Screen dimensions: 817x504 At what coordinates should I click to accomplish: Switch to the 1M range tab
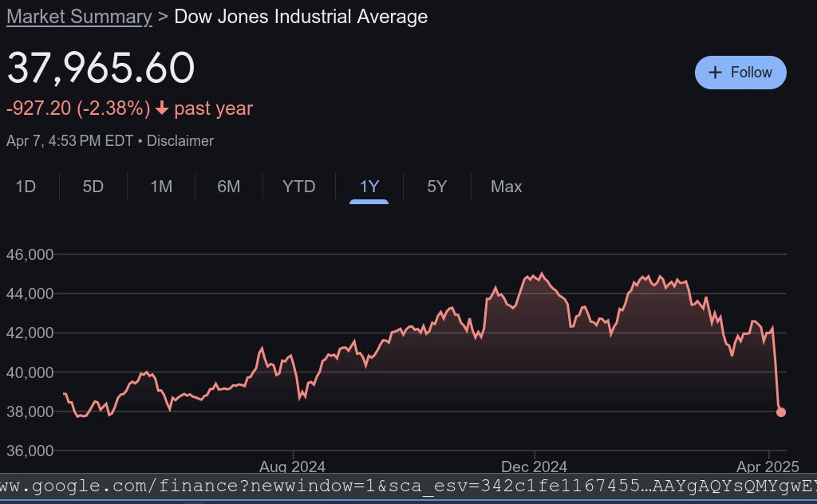(x=161, y=187)
